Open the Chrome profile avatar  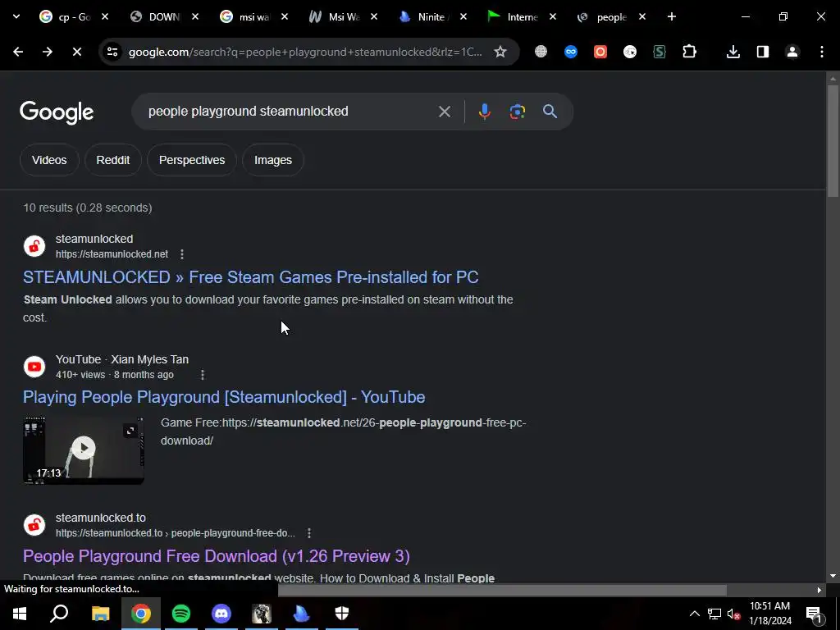[792, 52]
